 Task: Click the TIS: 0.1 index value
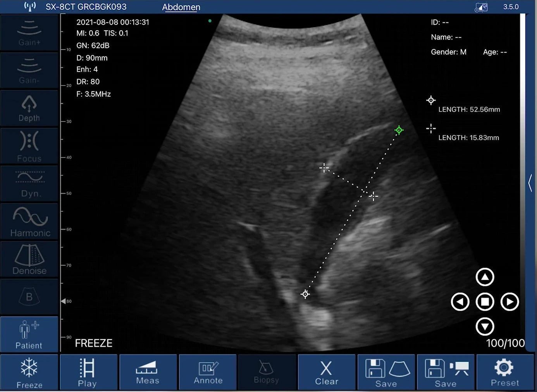(116, 33)
